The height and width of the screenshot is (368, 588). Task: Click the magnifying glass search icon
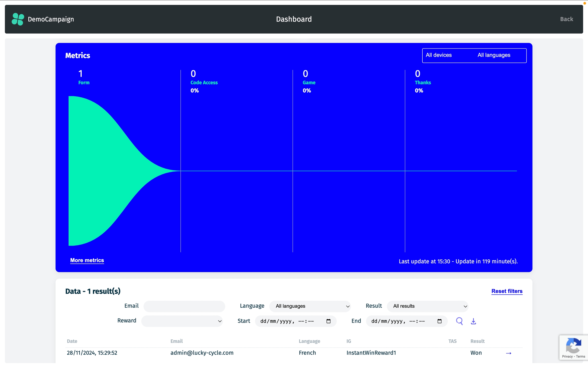(x=459, y=321)
